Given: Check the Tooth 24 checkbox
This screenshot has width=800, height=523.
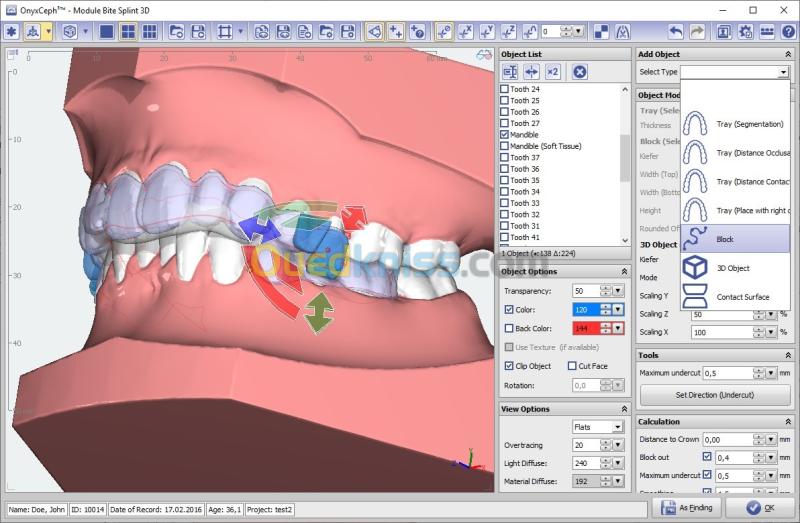Looking at the screenshot, I should pyautogui.click(x=505, y=89).
